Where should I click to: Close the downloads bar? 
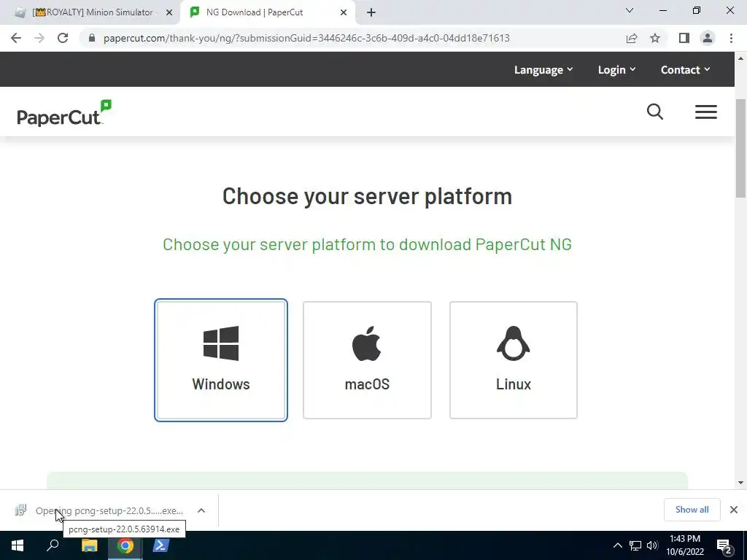click(x=734, y=510)
